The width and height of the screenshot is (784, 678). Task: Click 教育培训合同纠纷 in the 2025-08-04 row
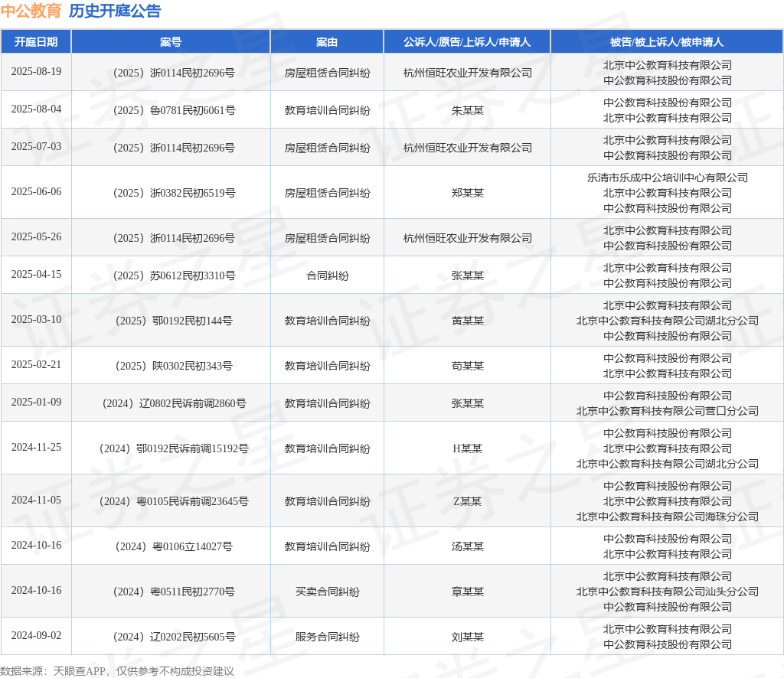[x=328, y=110]
